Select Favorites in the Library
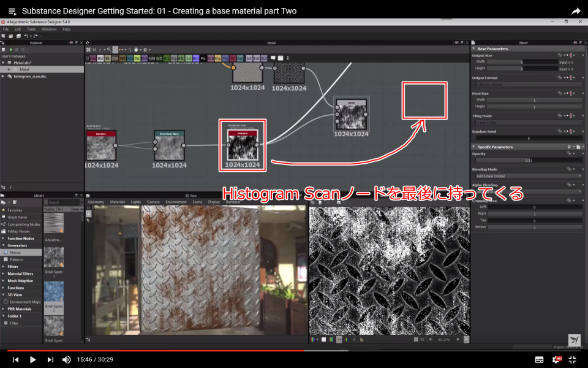This screenshot has height=368, width=588. coord(15,210)
